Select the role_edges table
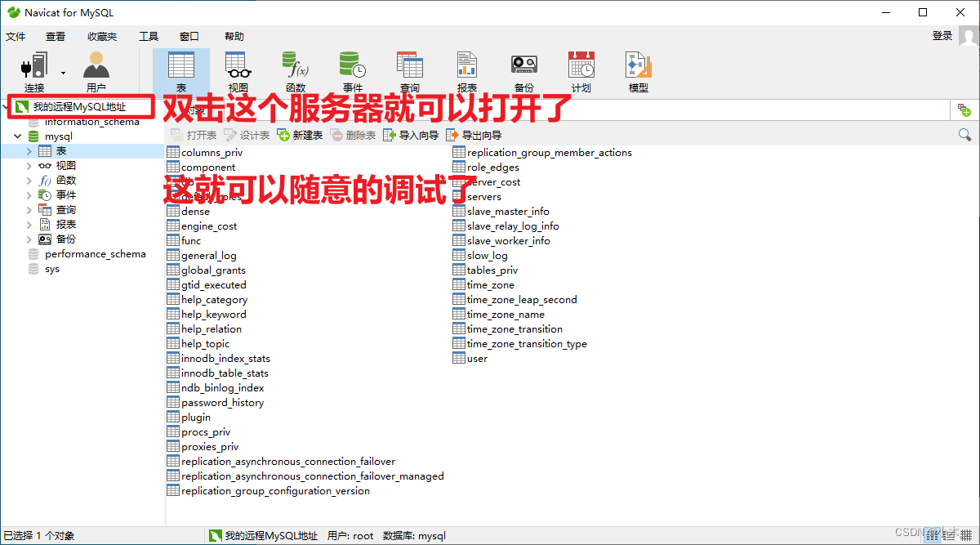Image resolution: width=980 pixels, height=545 pixels. pos(492,168)
